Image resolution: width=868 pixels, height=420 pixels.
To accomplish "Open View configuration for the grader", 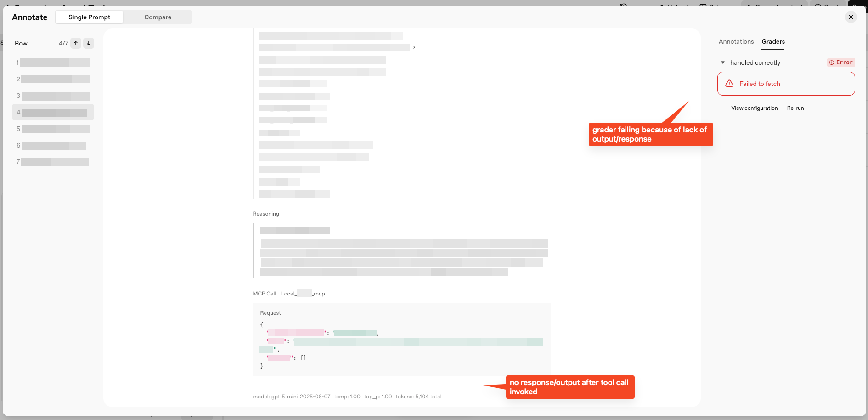I will tap(755, 108).
